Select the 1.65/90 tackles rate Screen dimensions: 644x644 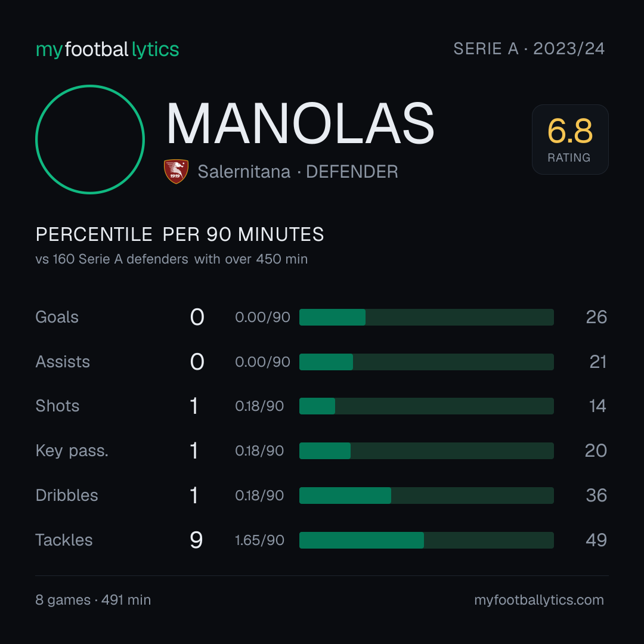pyautogui.click(x=259, y=540)
